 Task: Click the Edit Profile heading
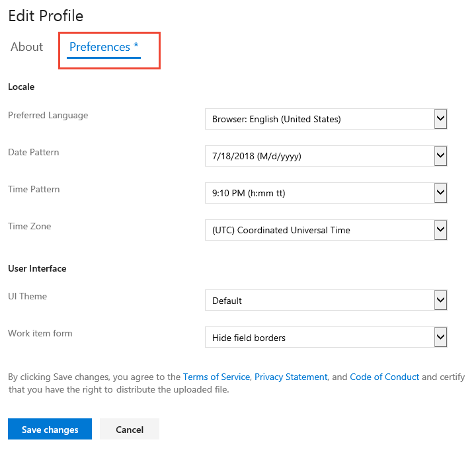tap(46, 16)
